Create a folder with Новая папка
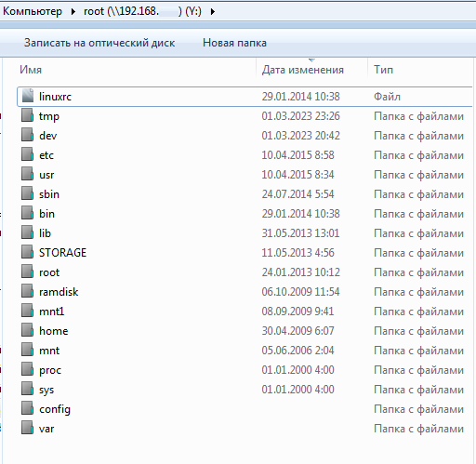This screenshot has height=464, width=476. tap(234, 43)
